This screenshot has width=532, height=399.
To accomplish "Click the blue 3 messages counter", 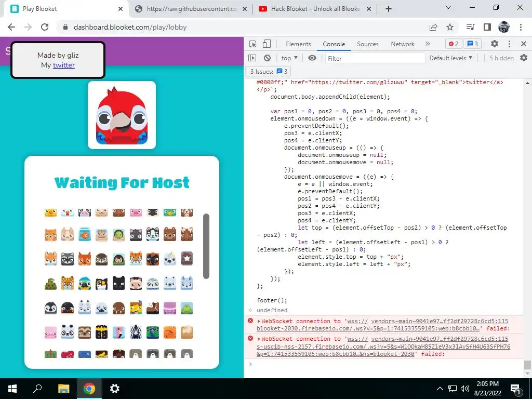I will click(x=472, y=44).
